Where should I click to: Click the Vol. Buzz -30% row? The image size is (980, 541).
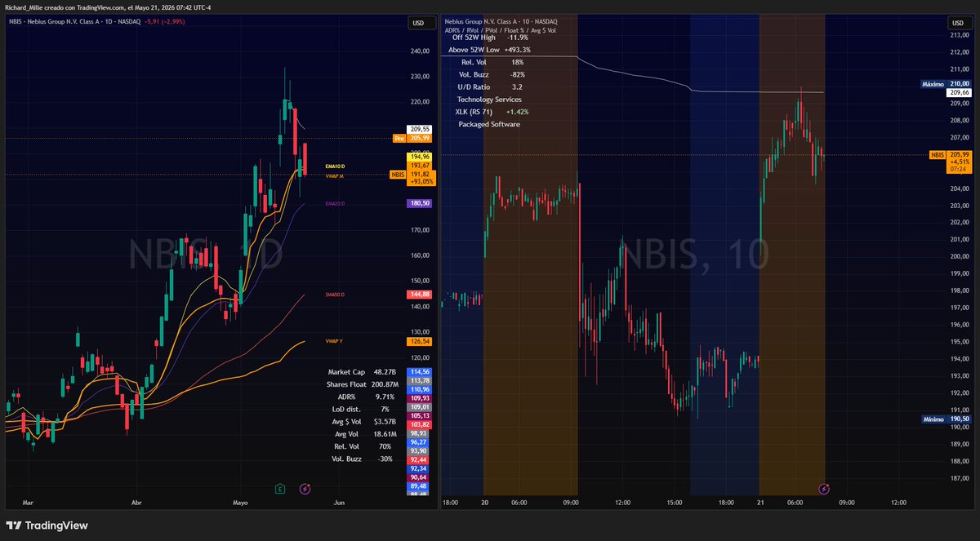pos(363,459)
